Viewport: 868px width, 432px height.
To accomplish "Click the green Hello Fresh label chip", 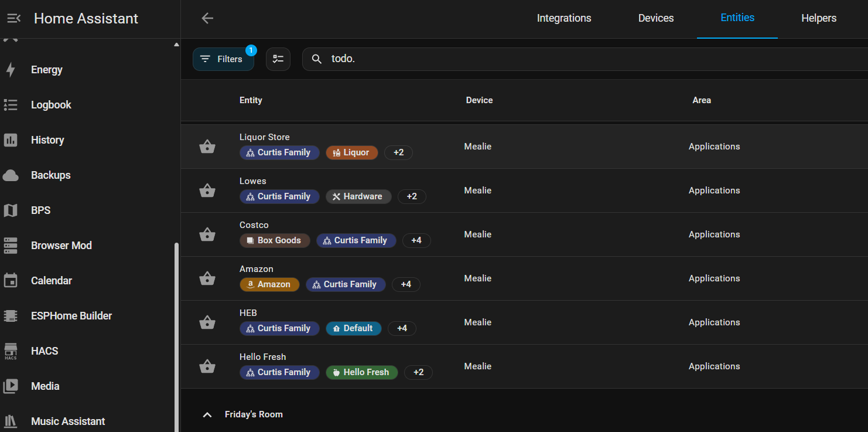I will [362, 372].
